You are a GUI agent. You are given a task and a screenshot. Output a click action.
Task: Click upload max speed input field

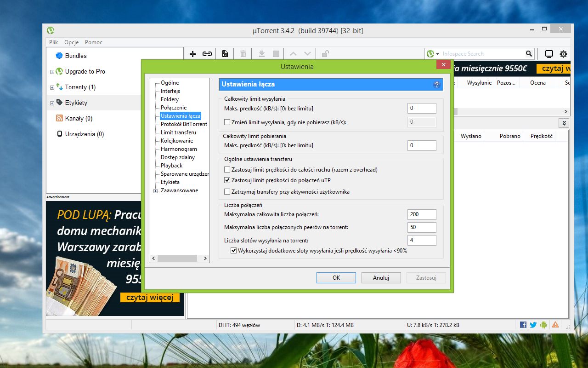[422, 109]
